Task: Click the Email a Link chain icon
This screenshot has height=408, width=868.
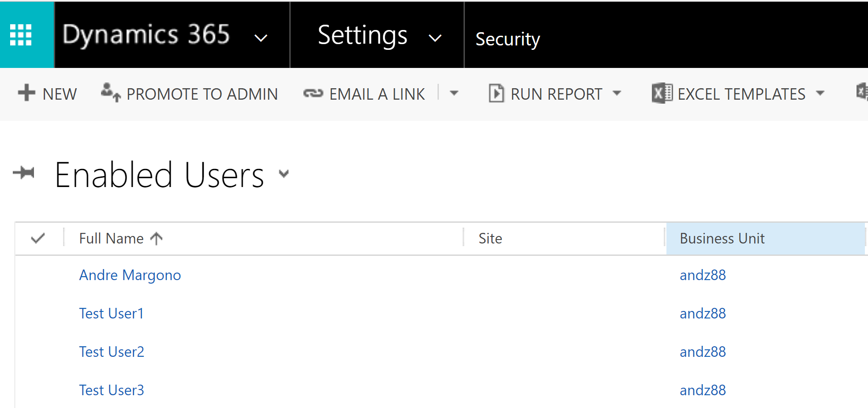Action: (x=313, y=94)
